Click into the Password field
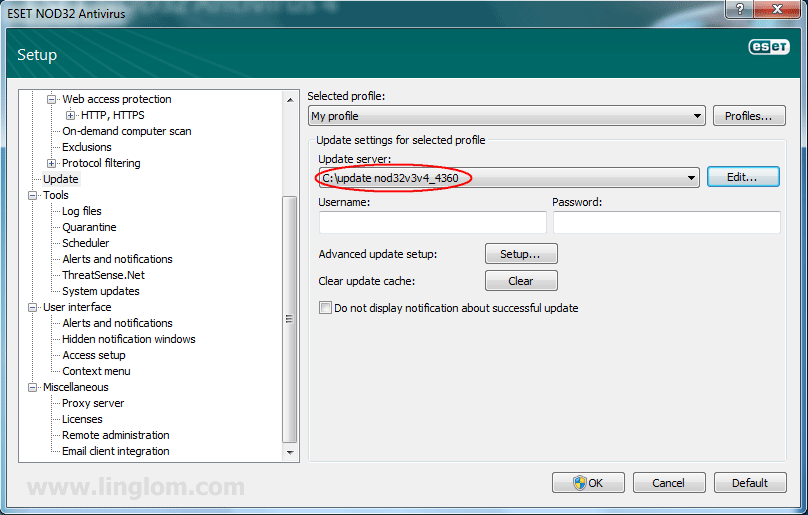This screenshot has width=808, height=515. click(x=666, y=222)
